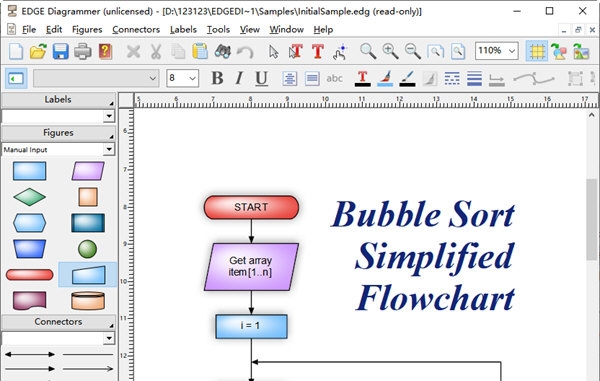
Task: Open the Window menu
Action: 286,29
